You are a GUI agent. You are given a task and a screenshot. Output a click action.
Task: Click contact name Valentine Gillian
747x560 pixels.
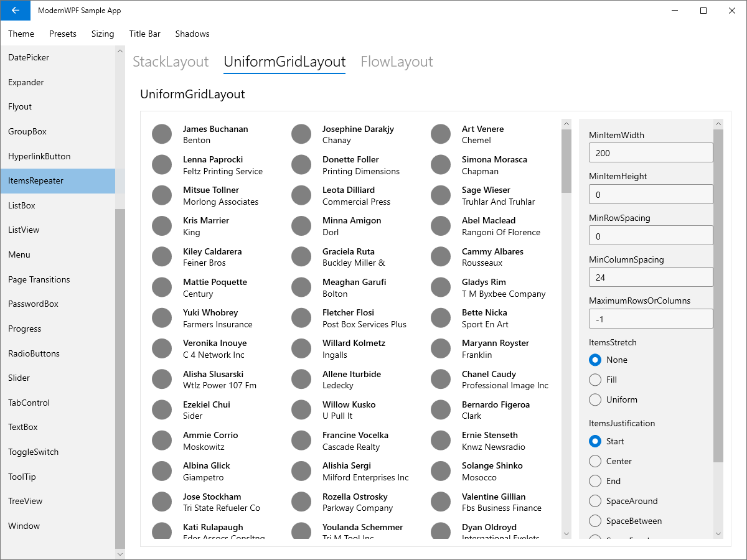[494, 497]
